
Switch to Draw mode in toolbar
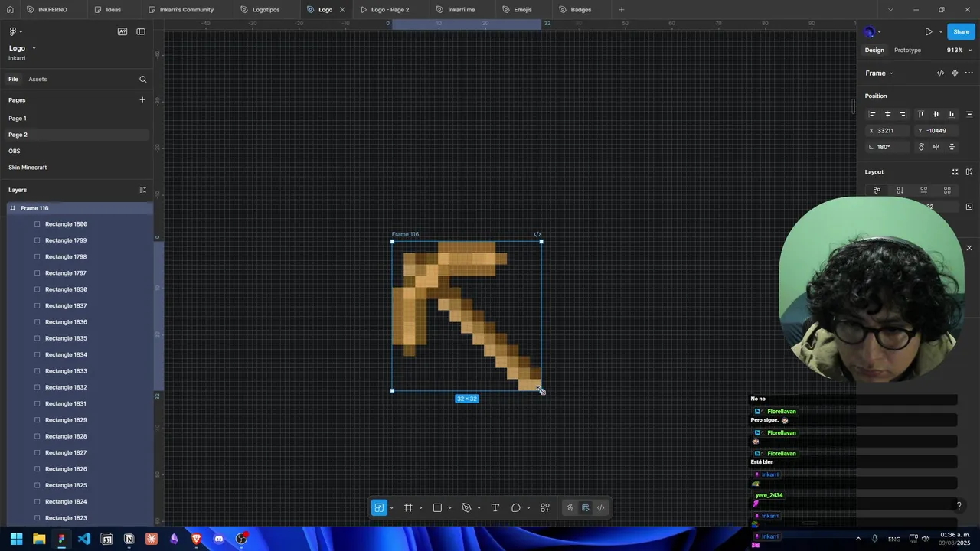[x=570, y=507]
